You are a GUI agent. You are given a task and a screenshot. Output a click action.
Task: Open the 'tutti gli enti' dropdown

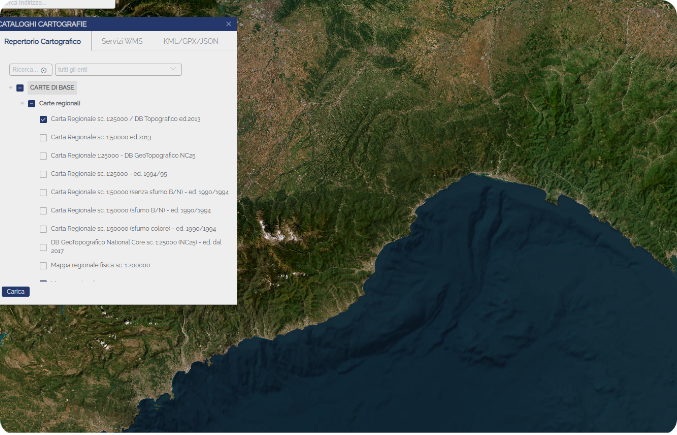pos(118,70)
